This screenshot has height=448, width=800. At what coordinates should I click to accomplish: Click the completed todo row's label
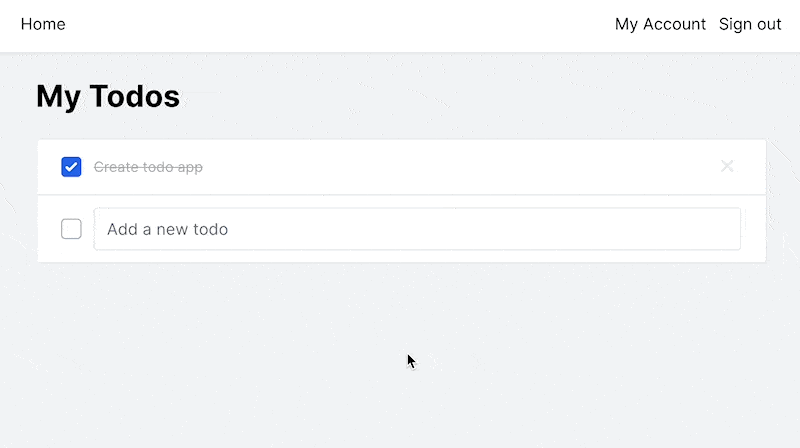pyautogui.click(x=148, y=167)
